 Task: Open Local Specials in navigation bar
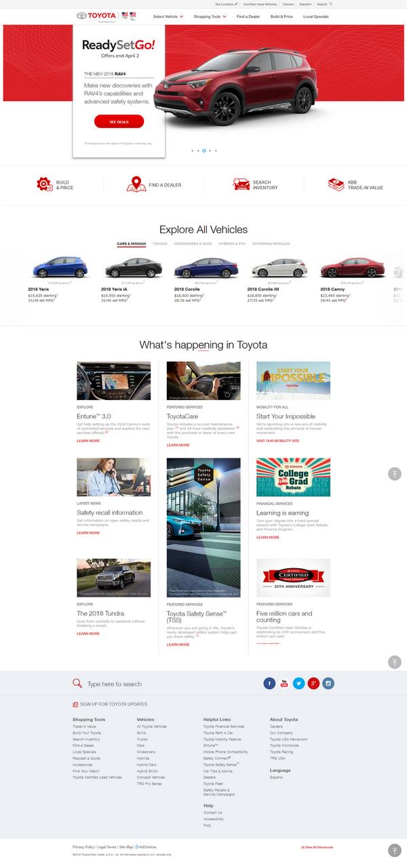(316, 16)
